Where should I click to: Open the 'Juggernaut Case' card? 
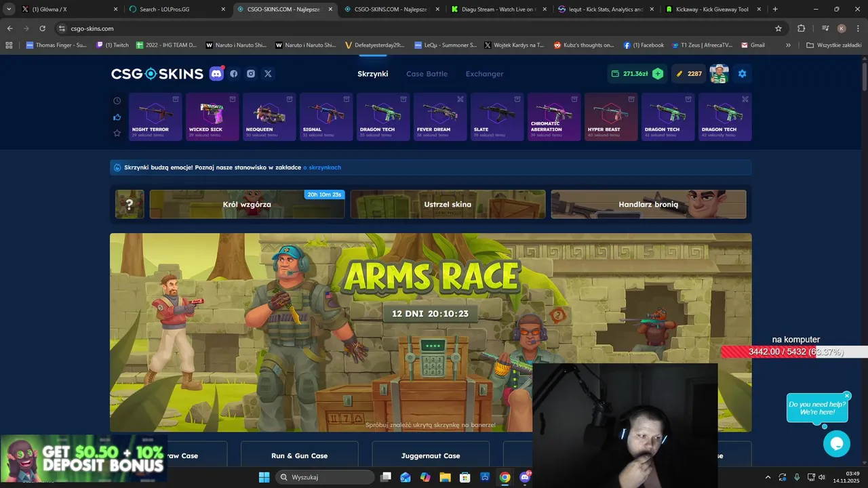point(431,455)
